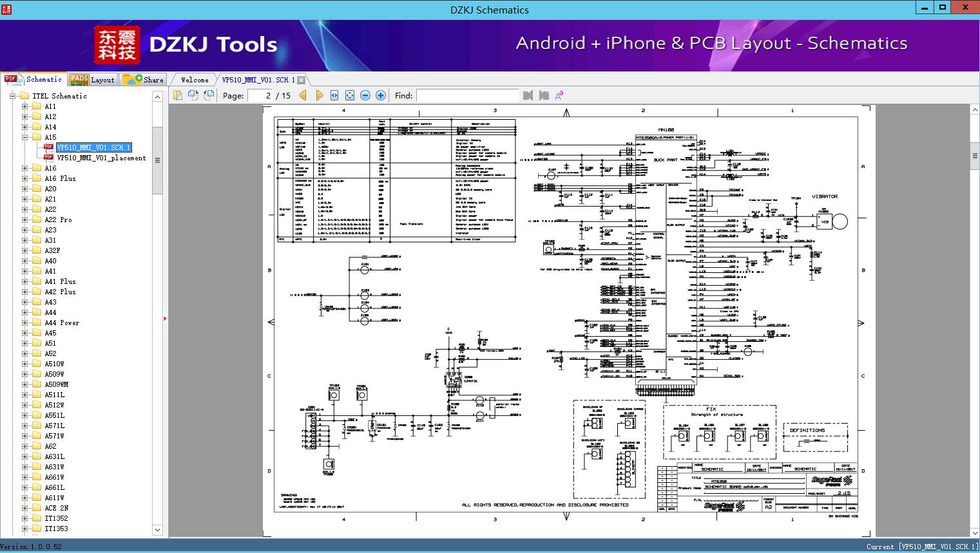Click the sidebar collapse arrow handle
This screenshot has height=553, width=980.
(165, 318)
